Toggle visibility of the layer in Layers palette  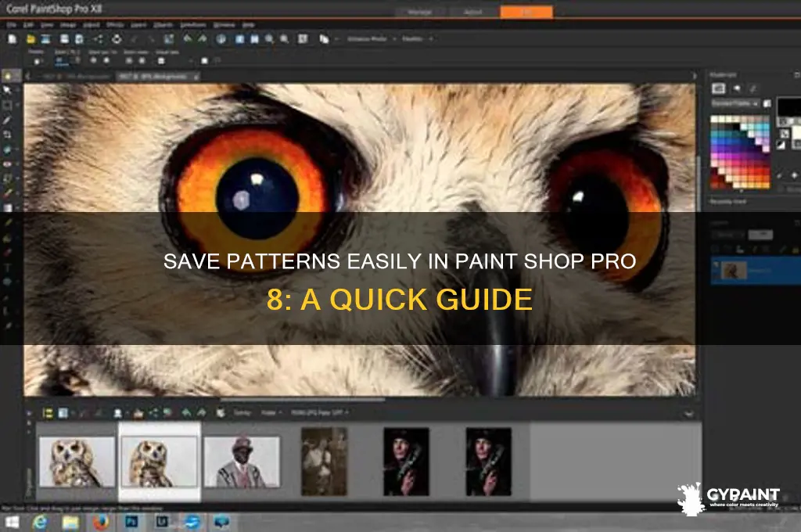[716, 264]
